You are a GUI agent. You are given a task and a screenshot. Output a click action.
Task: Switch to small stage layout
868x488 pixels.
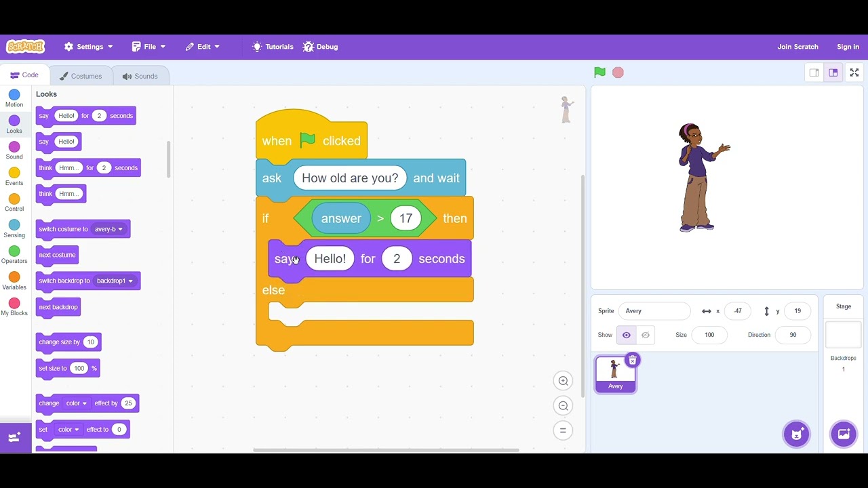tap(814, 73)
